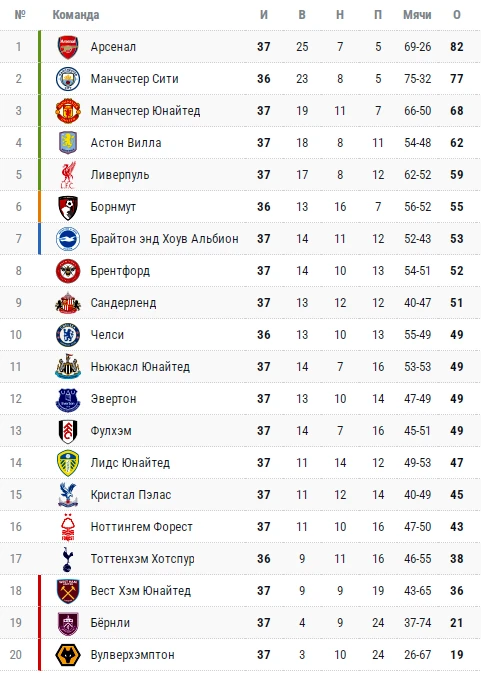Go to the Эвертон team page
The width and height of the screenshot is (481, 678).
click(113, 399)
